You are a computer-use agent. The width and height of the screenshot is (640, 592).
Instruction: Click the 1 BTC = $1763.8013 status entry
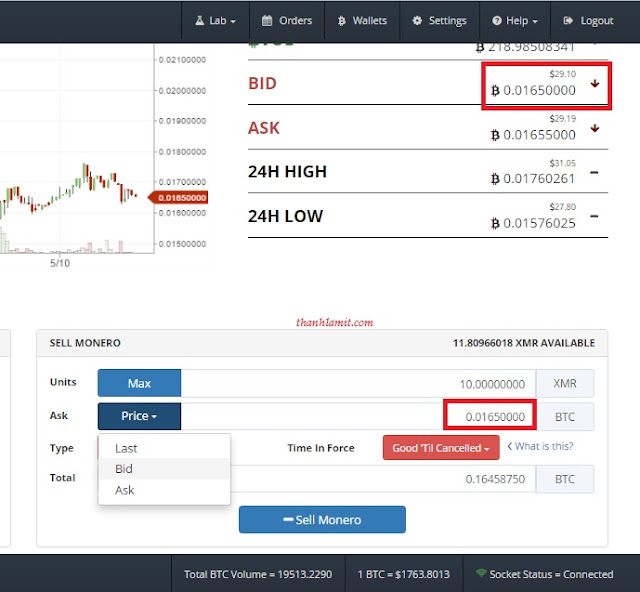tap(404, 574)
